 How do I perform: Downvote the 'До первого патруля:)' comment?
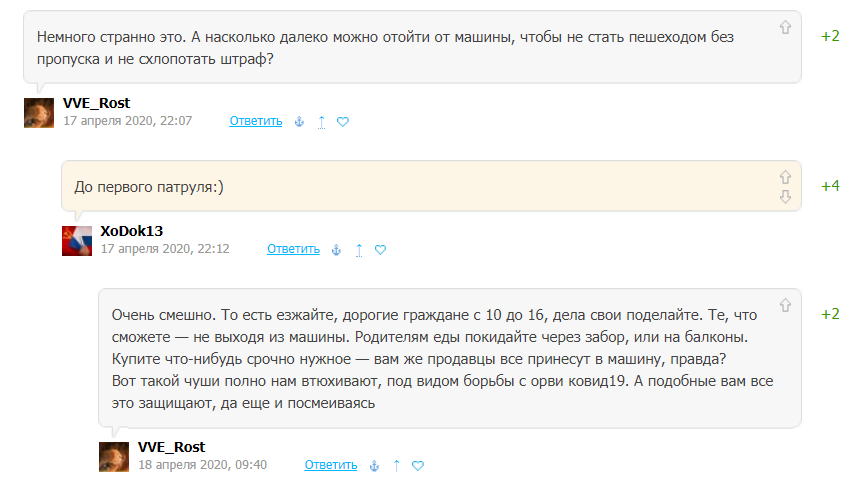785,197
